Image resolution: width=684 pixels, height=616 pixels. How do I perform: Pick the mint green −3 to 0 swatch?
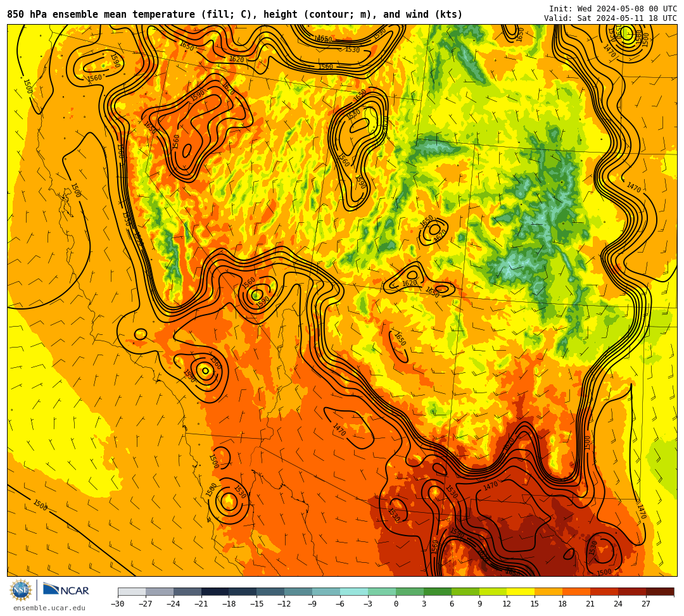[382, 591]
